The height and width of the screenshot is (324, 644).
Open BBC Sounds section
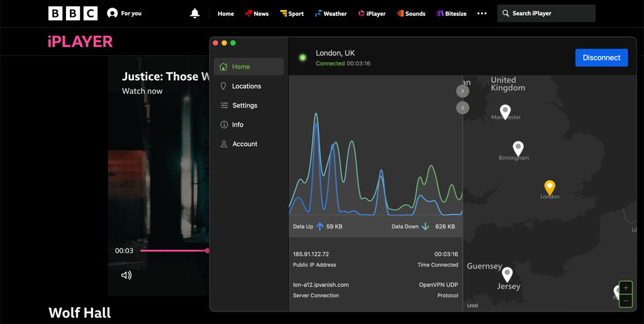(x=411, y=14)
